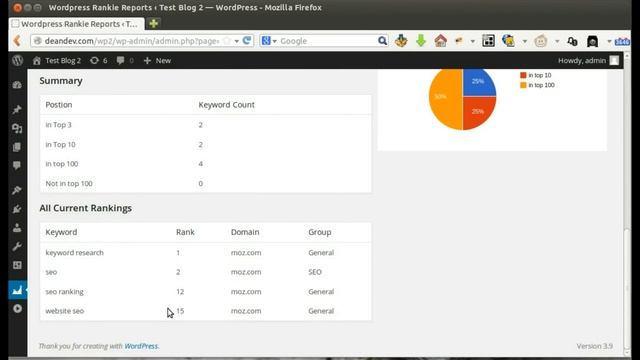
Task: Open comments bubble in admin bar
Action: [125, 60]
